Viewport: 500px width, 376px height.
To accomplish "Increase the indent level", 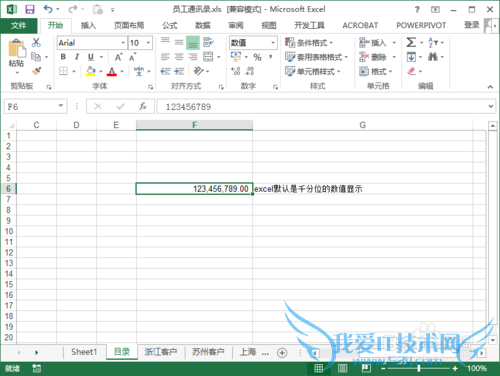I will click(179, 71).
